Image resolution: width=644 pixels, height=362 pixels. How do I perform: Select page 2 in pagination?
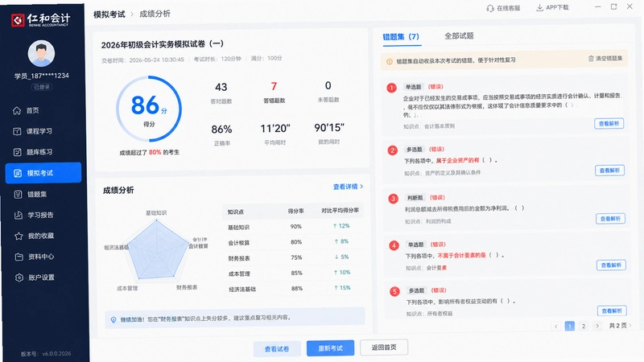pos(583,326)
